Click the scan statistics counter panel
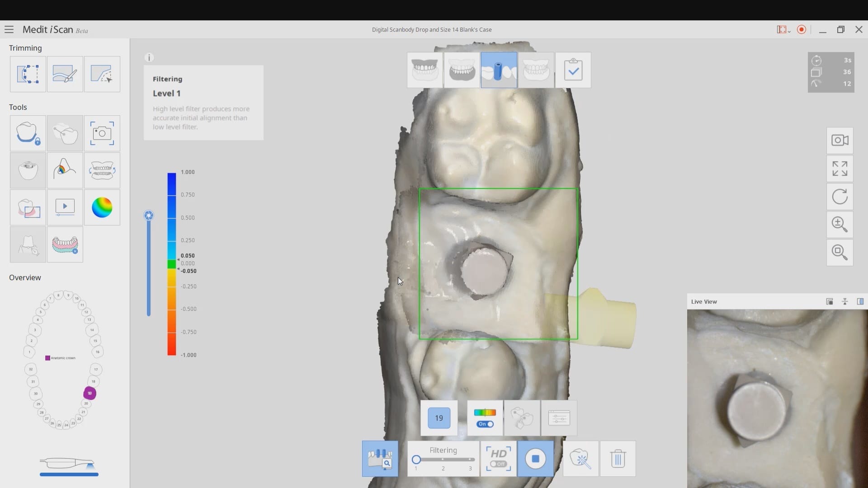This screenshot has width=868, height=488. click(831, 72)
